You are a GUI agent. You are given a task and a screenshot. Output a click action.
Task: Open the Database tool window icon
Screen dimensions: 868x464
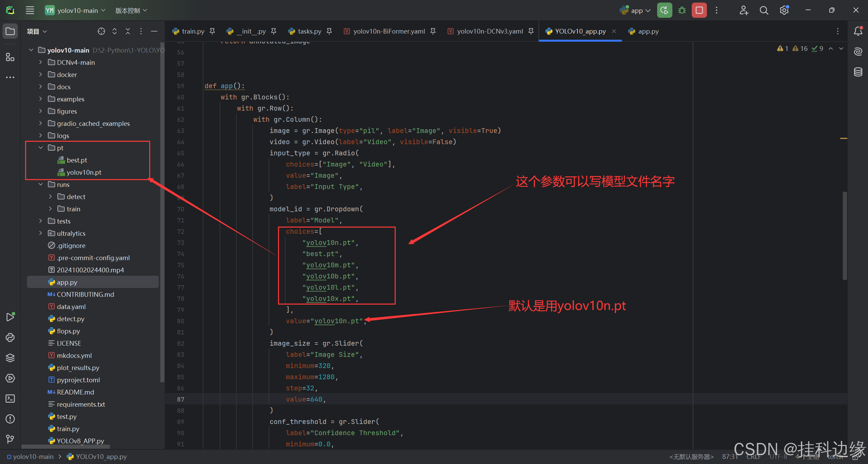pos(858,72)
